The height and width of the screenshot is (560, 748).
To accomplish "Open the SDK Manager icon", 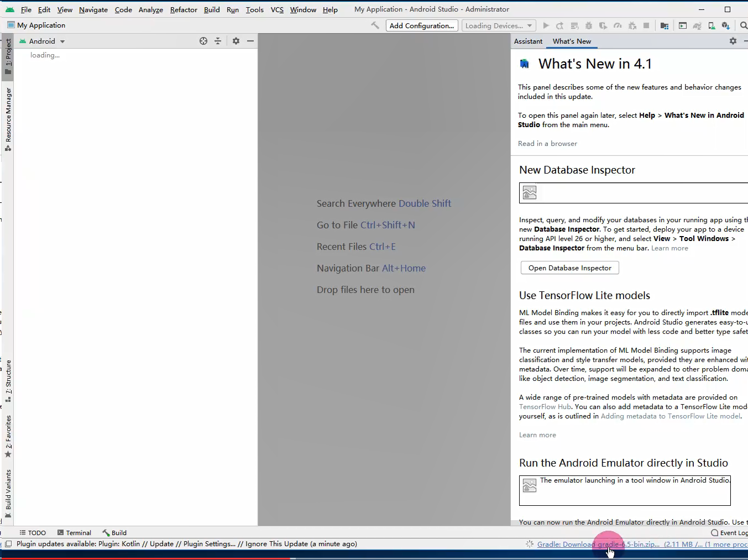I will pos(726,25).
